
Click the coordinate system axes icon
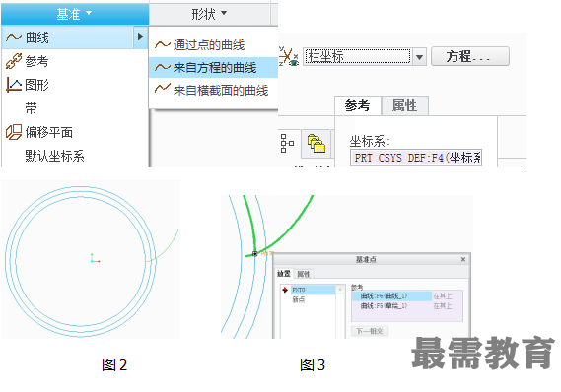point(288,56)
